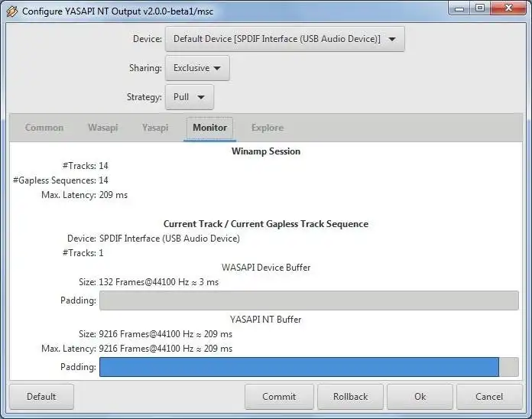Open the Wasapi tab
Screen dimensions: 532x419
pos(102,128)
